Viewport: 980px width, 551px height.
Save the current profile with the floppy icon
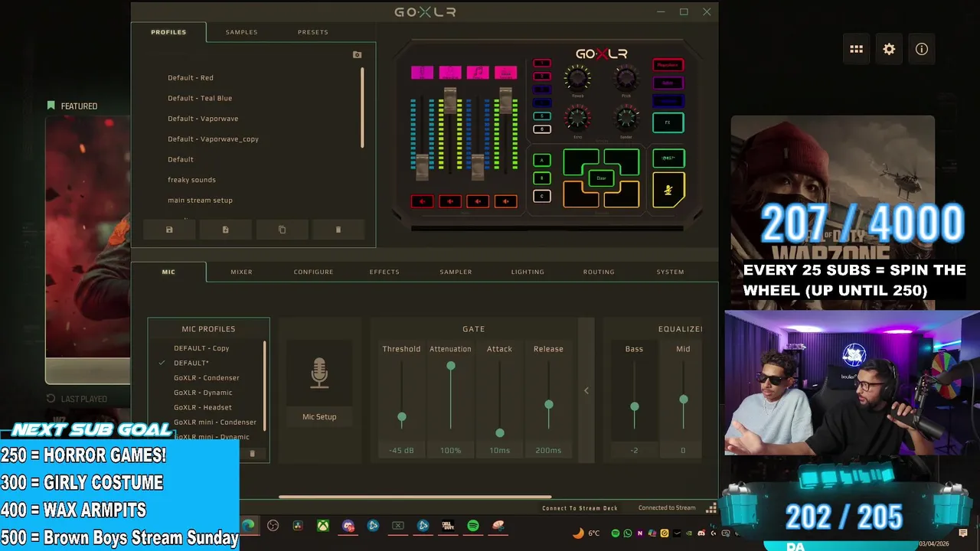(x=169, y=230)
